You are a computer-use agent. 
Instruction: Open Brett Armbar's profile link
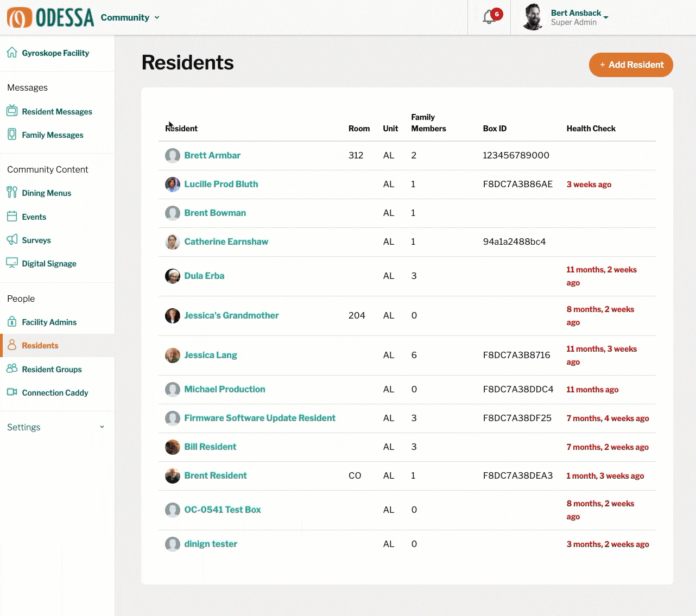coord(212,155)
